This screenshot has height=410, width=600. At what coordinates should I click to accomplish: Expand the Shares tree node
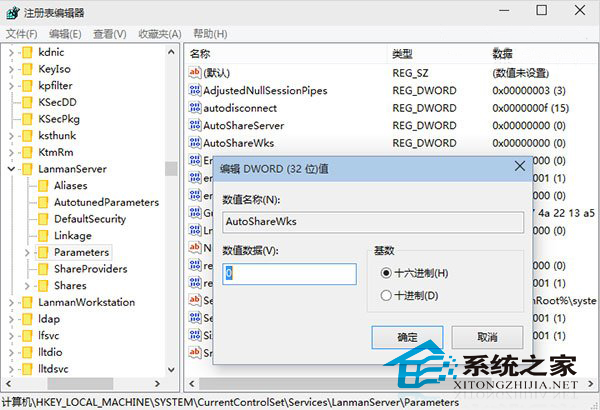coord(27,286)
